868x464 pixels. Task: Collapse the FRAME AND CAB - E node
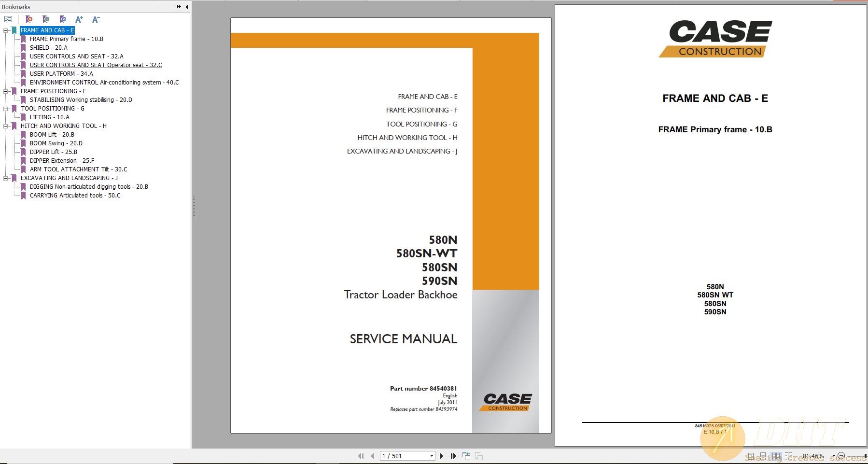pos(5,30)
